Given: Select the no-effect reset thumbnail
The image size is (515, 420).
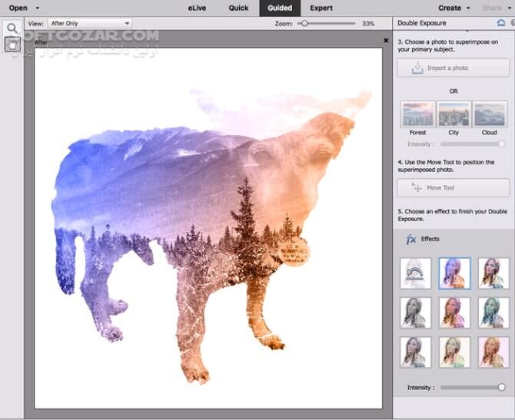Looking at the screenshot, I should tap(416, 273).
